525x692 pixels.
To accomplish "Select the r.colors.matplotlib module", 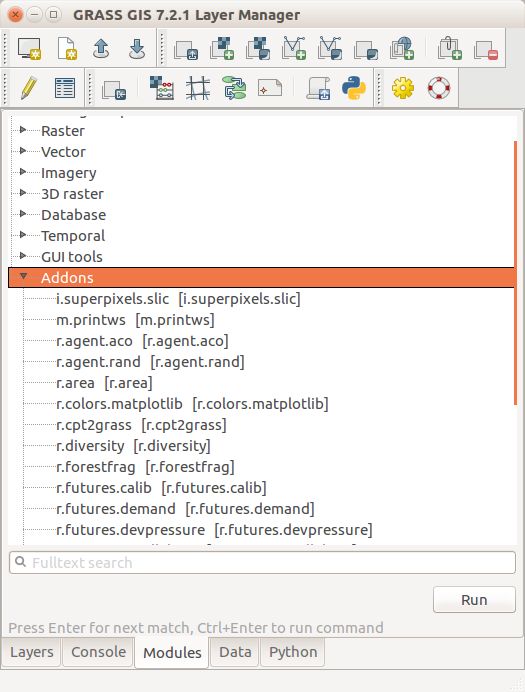I will (x=192, y=404).
